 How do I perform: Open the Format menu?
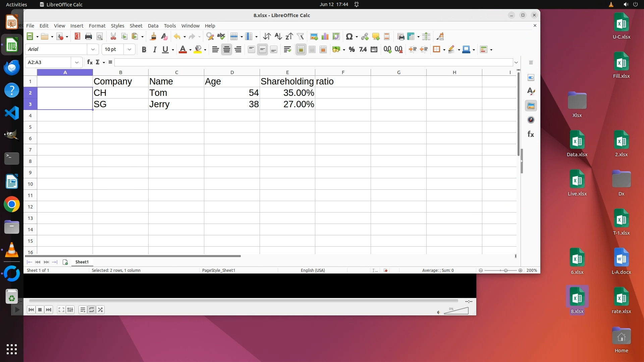(x=97, y=26)
